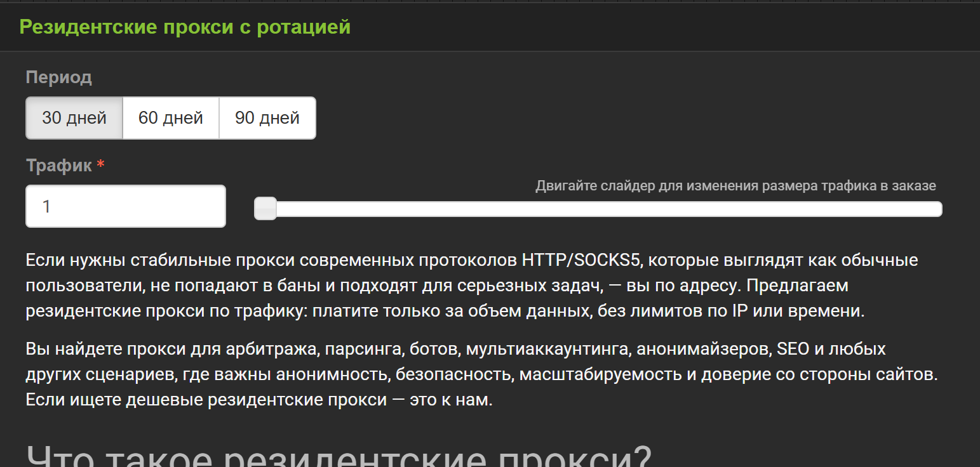The image size is (980, 467).
Task: Click between 60 and 90 дней buttons
Action: point(219,117)
